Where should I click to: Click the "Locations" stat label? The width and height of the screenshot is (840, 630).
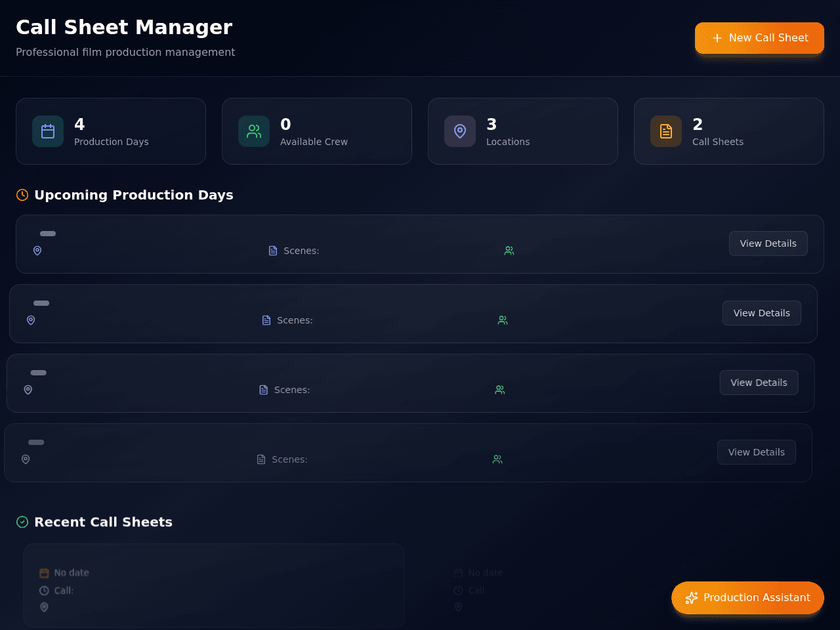[508, 142]
